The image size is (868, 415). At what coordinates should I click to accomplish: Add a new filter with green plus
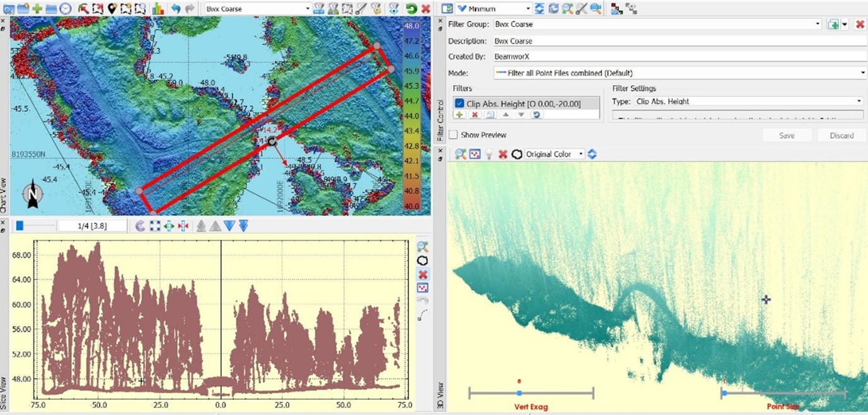459,115
